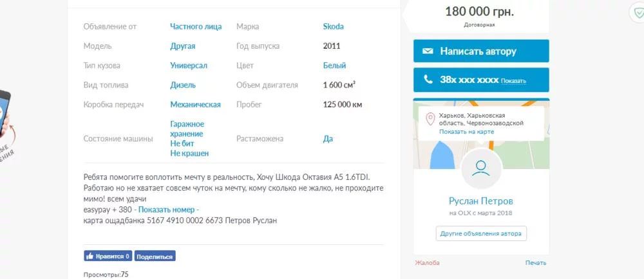The image size is (644, 279).
Task: Click the envelope icon on Написать автору
Action: [x=428, y=51]
